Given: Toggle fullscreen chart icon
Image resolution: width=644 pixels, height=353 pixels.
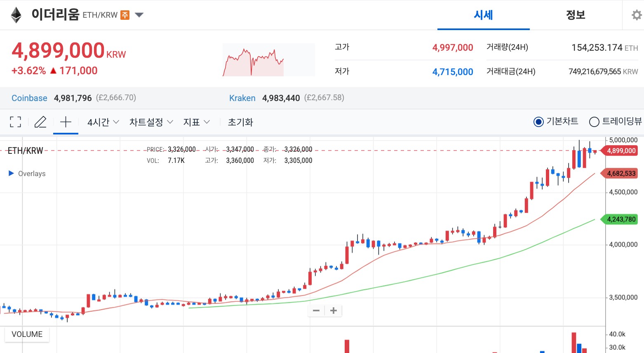Looking at the screenshot, I should (15, 122).
